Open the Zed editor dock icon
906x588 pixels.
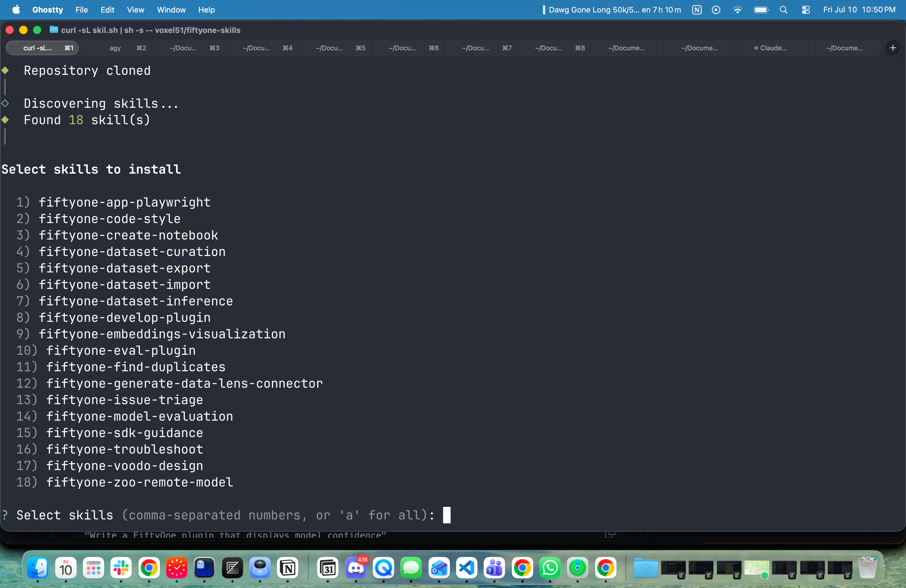click(x=232, y=568)
